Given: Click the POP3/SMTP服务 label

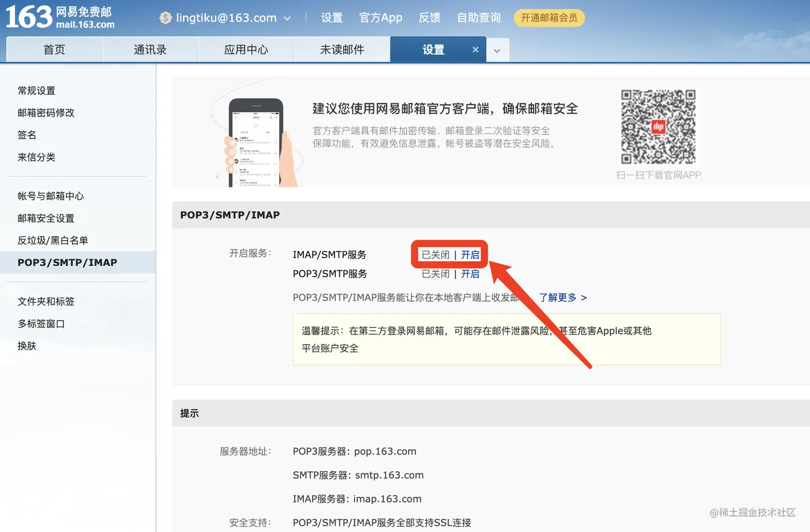Looking at the screenshot, I should click(x=330, y=274).
